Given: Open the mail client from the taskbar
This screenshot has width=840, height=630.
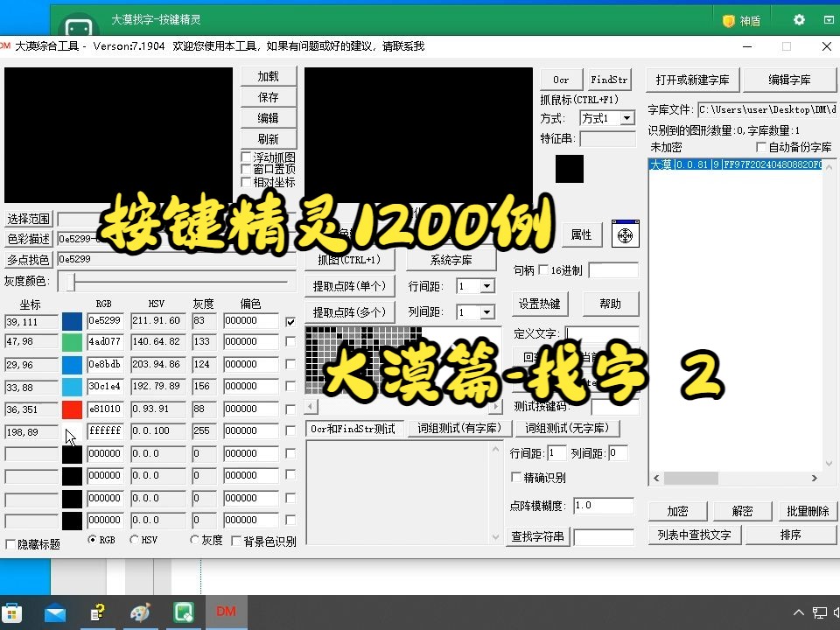Looking at the screenshot, I should click(55, 612).
